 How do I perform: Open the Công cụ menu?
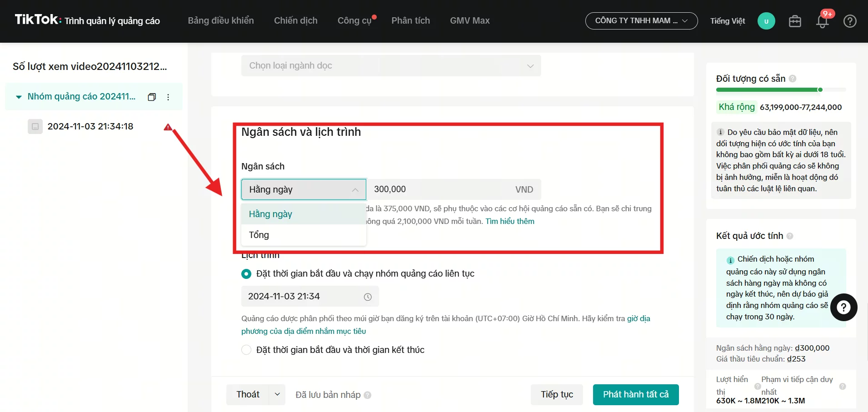[354, 20]
